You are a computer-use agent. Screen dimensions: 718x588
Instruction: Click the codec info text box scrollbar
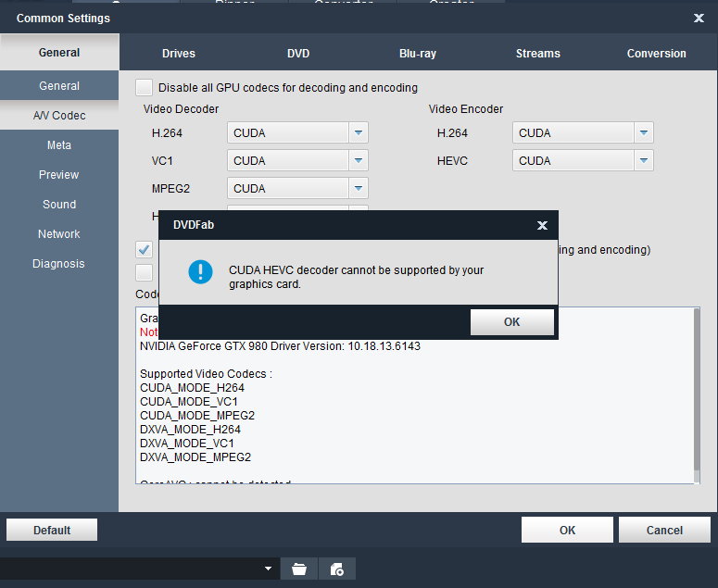[x=696, y=395]
